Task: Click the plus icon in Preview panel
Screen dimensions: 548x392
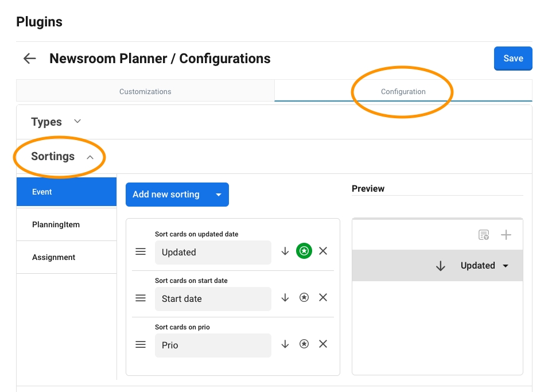Action: pyautogui.click(x=506, y=235)
